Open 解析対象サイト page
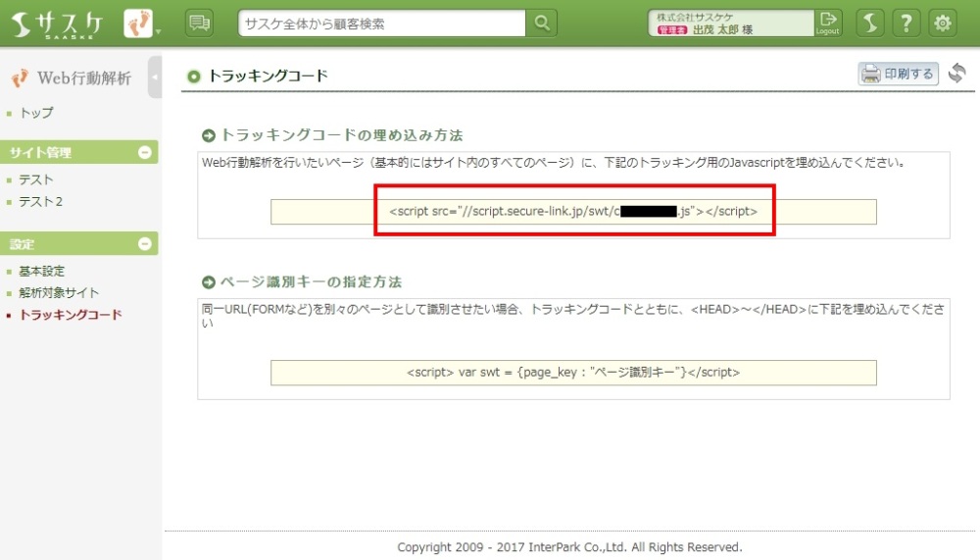This screenshot has width=980, height=560. coord(59,293)
